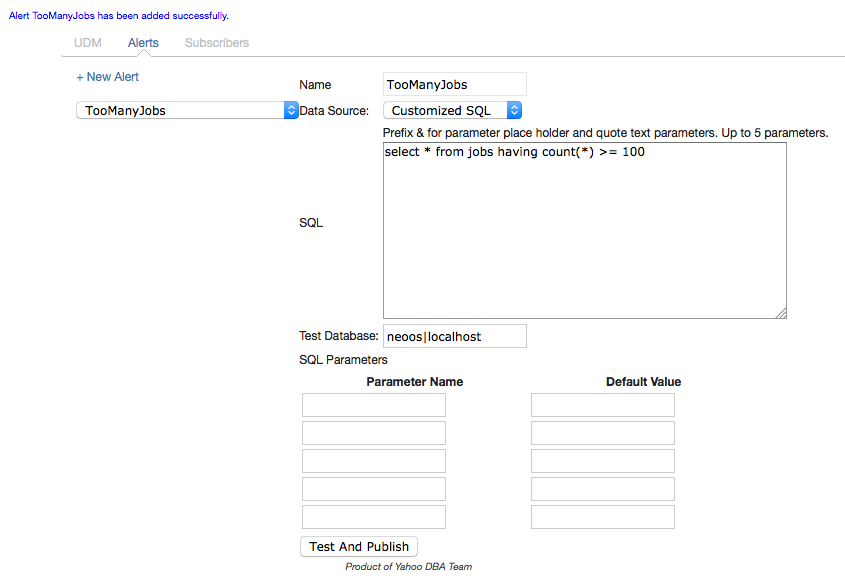This screenshot has height=583, width=845.
Task: Click the Test Database field
Action: click(x=455, y=337)
